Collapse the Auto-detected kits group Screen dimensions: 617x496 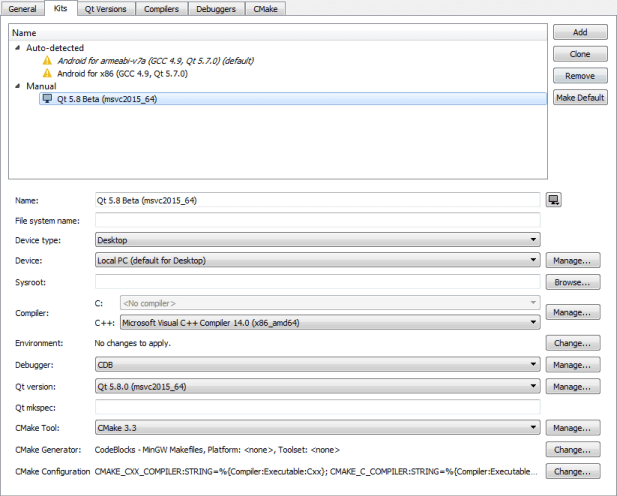(x=17, y=48)
